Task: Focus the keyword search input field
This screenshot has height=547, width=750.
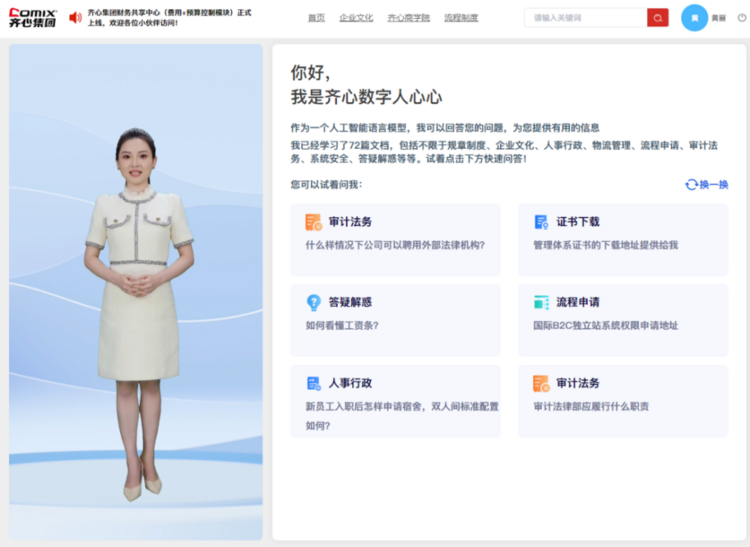Action: point(585,18)
